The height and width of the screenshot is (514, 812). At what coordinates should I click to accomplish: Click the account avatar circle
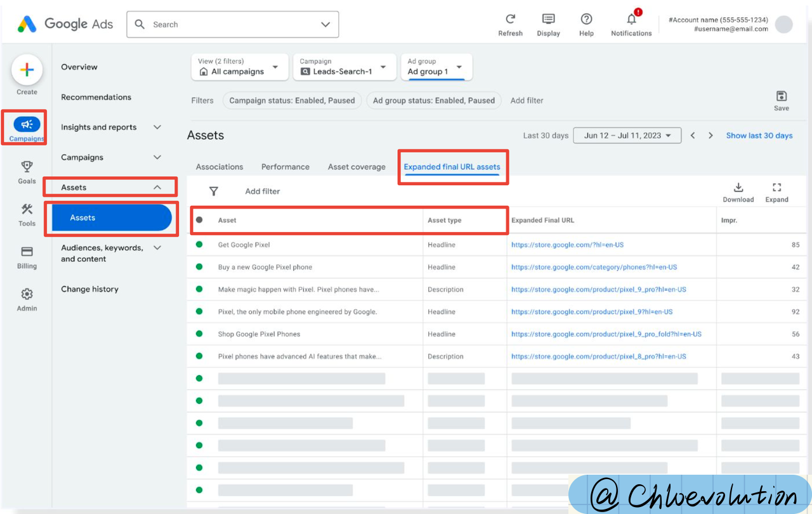click(x=784, y=24)
